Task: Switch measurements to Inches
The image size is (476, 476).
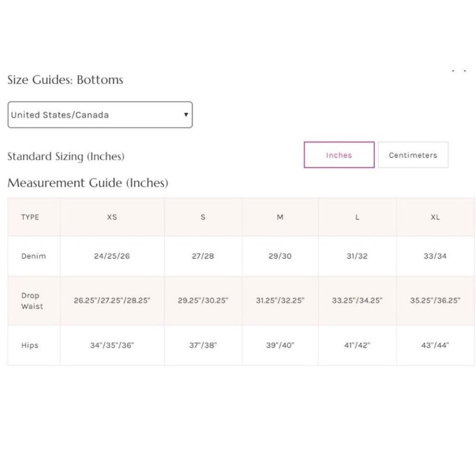Action: (x=339, y=155)
